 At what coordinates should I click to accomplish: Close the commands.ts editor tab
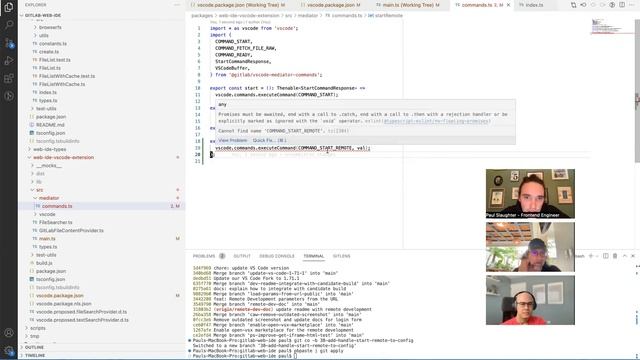tap(508, 5)
